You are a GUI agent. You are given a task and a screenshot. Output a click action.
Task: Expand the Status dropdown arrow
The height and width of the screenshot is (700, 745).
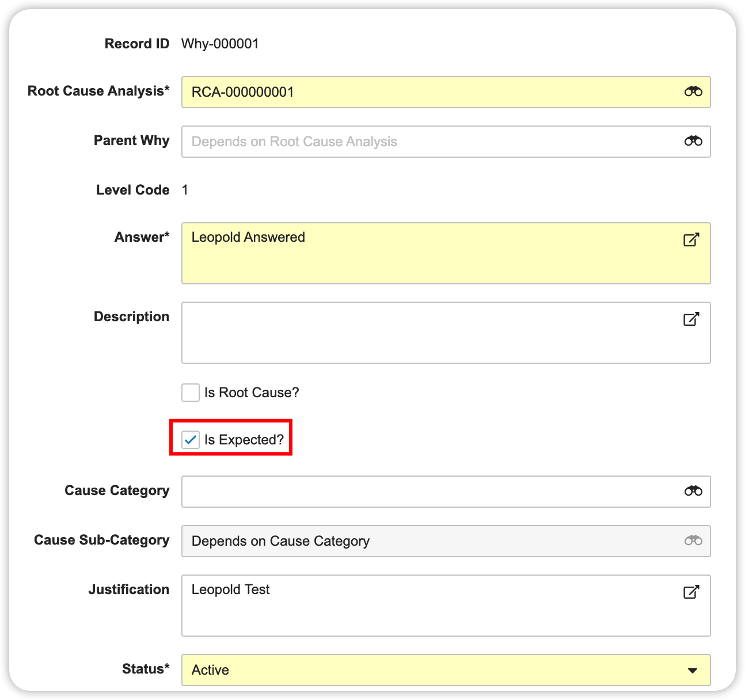692,670
